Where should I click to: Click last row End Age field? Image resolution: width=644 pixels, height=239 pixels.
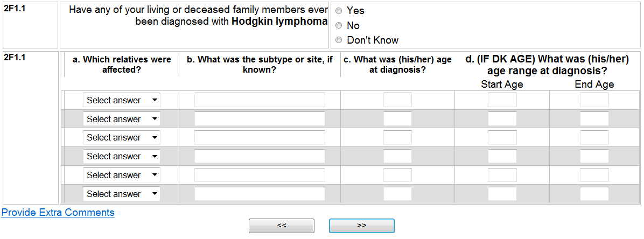(594, 194)
